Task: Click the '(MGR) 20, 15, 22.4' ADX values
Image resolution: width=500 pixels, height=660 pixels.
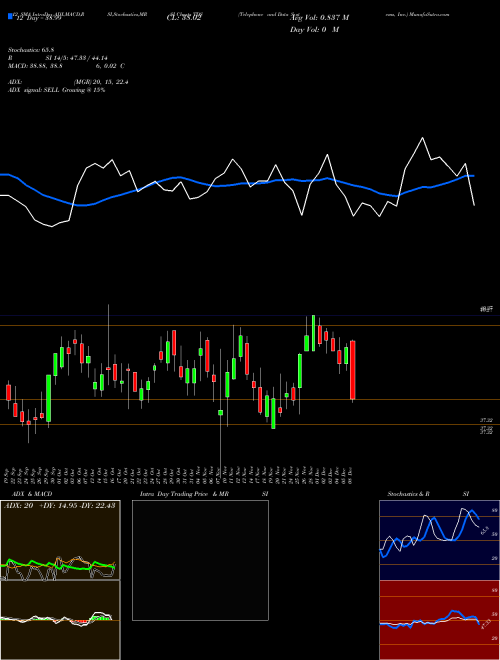Action: tap(101, 82)
